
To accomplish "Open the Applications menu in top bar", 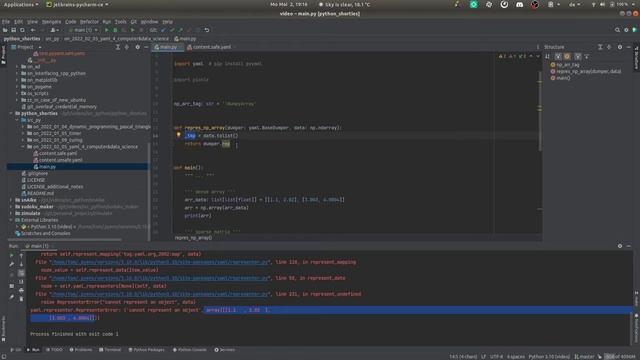I will click(x=20, y=4).
